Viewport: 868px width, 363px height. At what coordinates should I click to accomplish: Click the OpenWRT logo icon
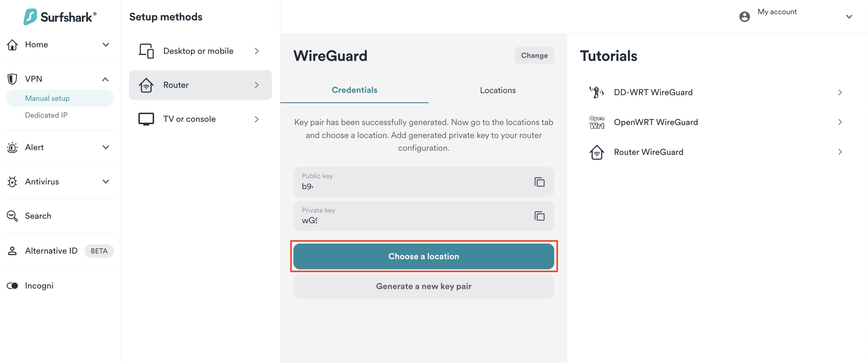(x=596, y=122)
